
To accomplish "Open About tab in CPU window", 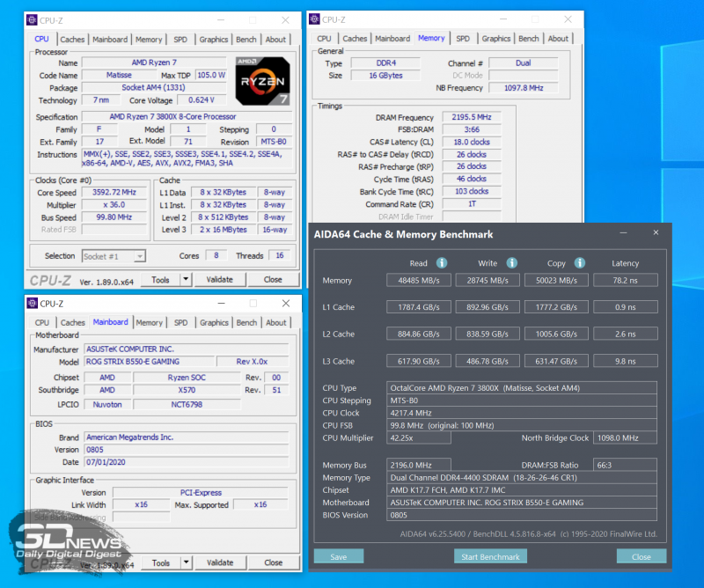I will tap(275, 40).
